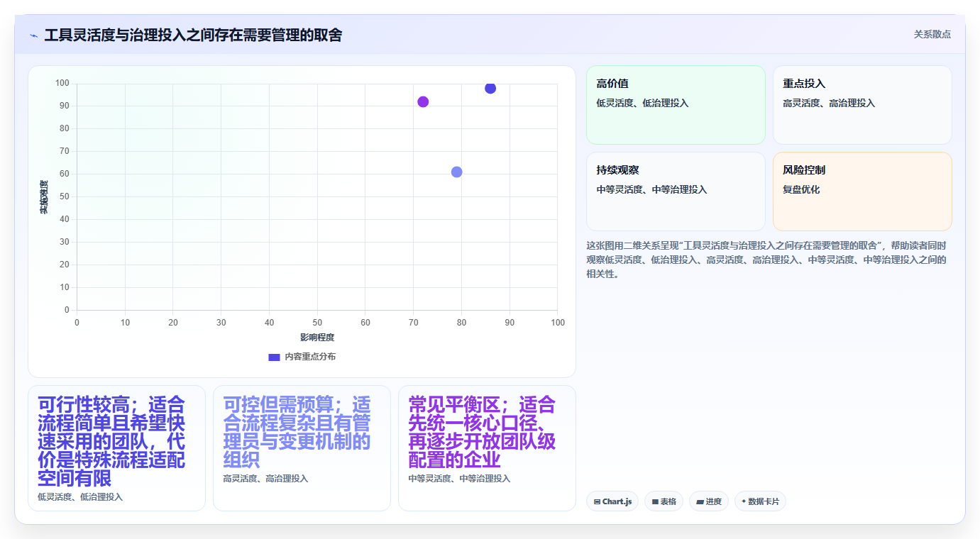Click the 内容重点分布 legend label
The image size is (980, 539).
pyautogui.click(x=310, y=357)
